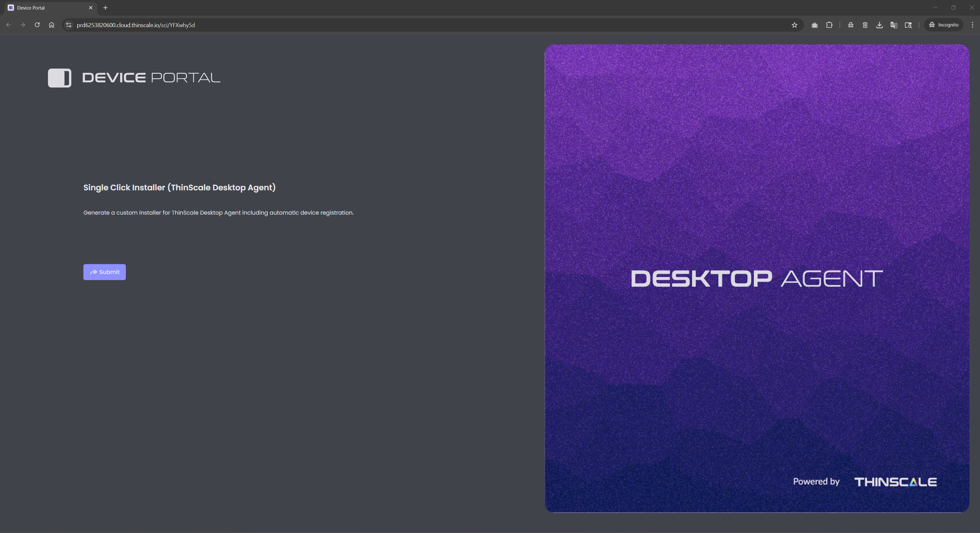This screenshot has height=533, width=980.
Task: Open the browser Downloads icon
Action: click(x=880, y=25)
